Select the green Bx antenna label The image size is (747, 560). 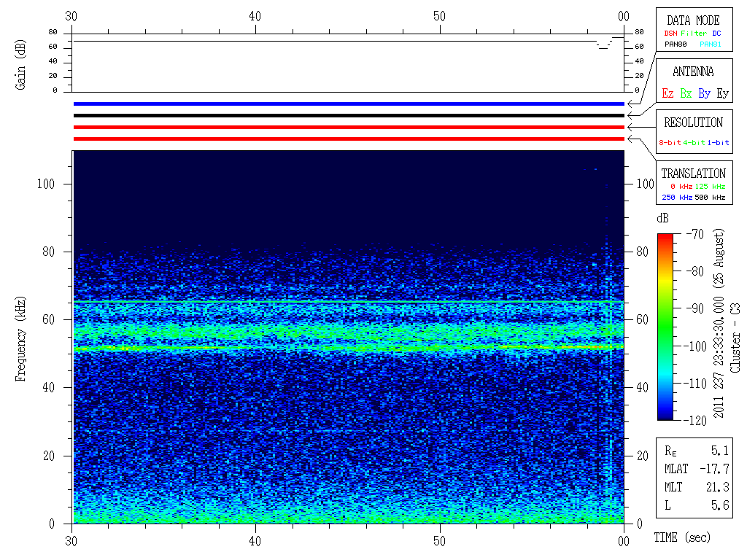pyautogui.click(x=686, y=93)
